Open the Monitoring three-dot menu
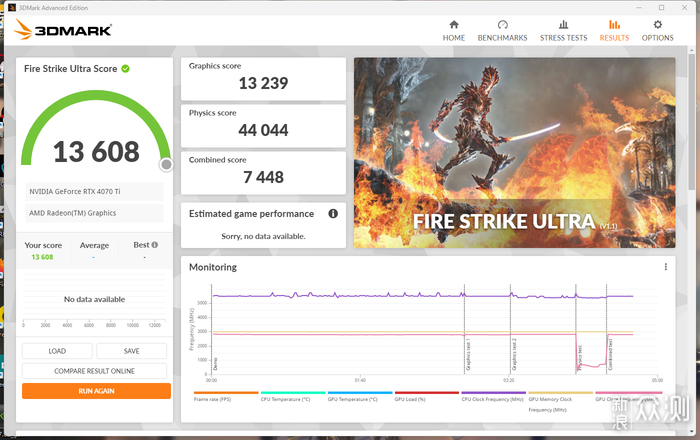Screen dimensions: 700x440 pos(666,267)
